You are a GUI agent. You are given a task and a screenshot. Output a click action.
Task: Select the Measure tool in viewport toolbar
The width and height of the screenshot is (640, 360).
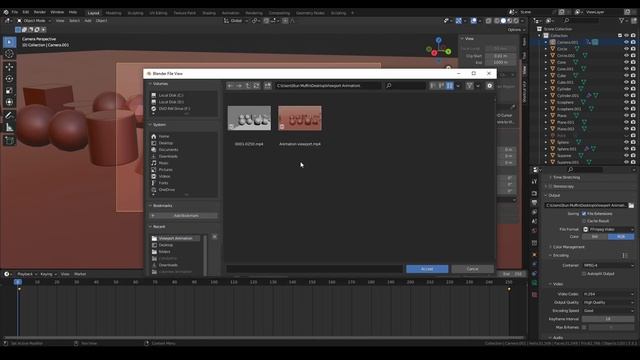(x=9, y=128)
